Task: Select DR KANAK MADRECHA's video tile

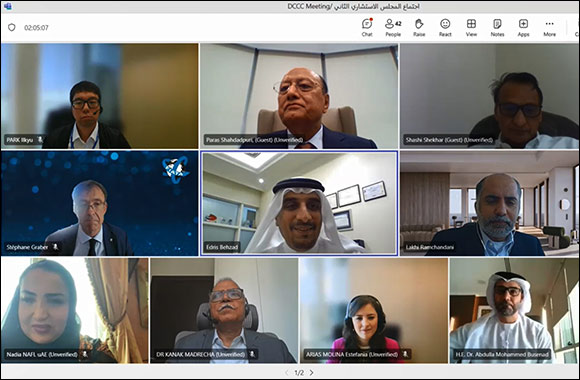Action: coord(224,310)
